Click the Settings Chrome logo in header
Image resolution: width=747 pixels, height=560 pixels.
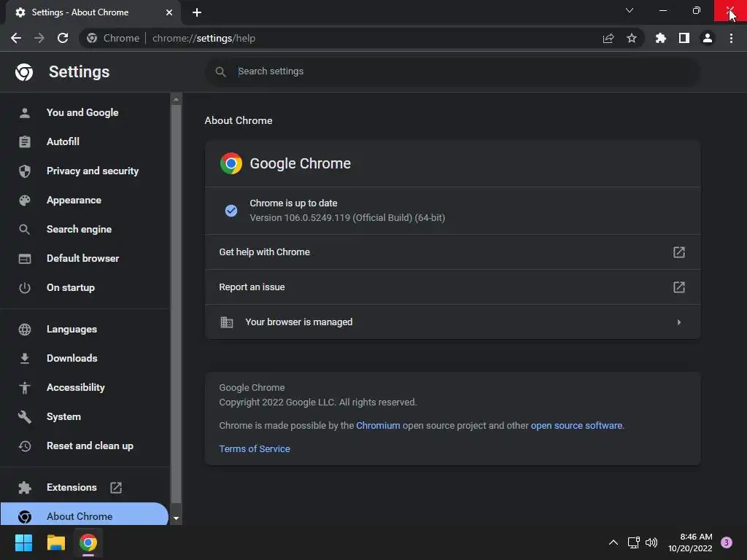[x=24, y=72]
